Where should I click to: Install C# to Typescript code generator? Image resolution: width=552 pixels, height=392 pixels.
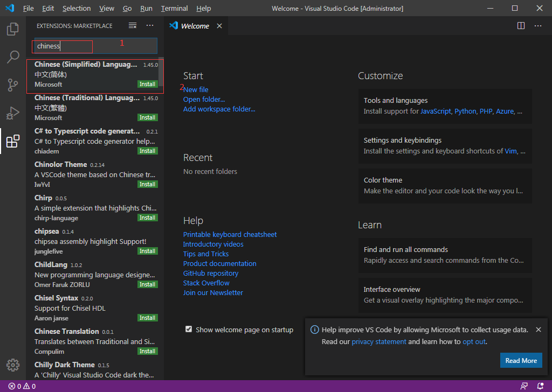(x=147, y=151)
